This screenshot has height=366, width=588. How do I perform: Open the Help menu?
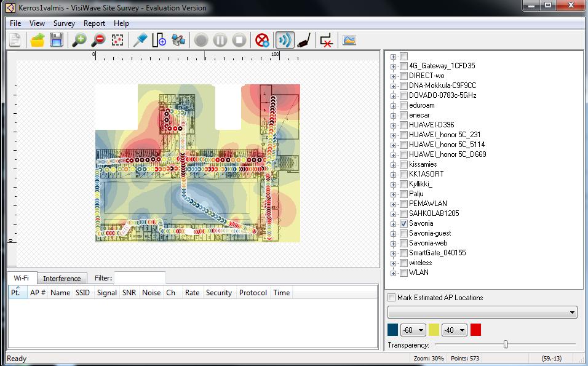(121, 23)
